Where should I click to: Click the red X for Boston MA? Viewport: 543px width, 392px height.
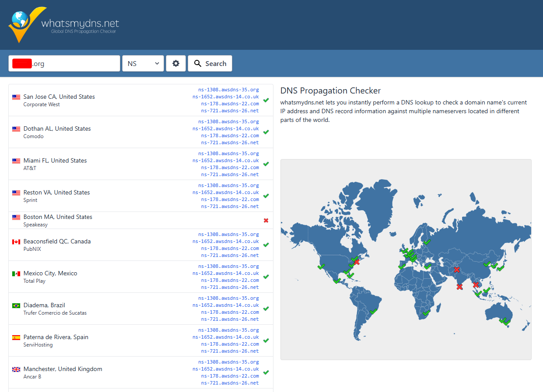[266, 220]
